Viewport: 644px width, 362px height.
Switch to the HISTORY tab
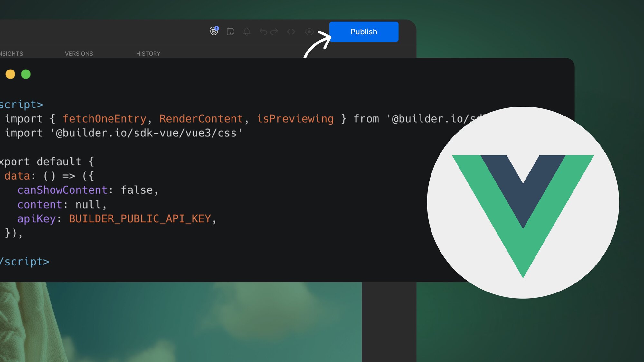[x=148, y=54]
